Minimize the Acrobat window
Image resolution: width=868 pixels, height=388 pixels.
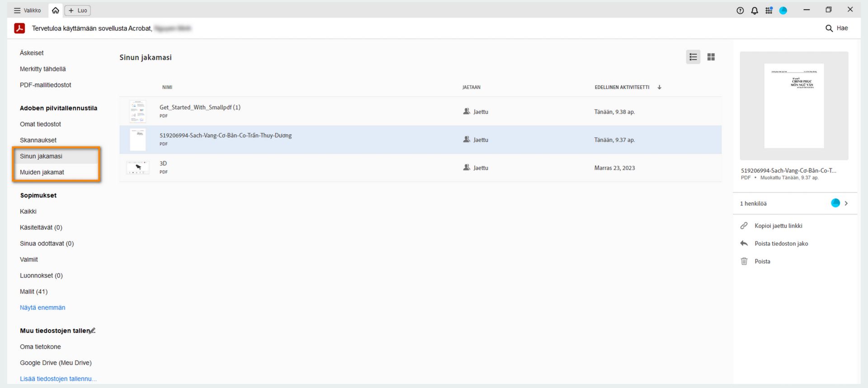click(x=807, y=9)
